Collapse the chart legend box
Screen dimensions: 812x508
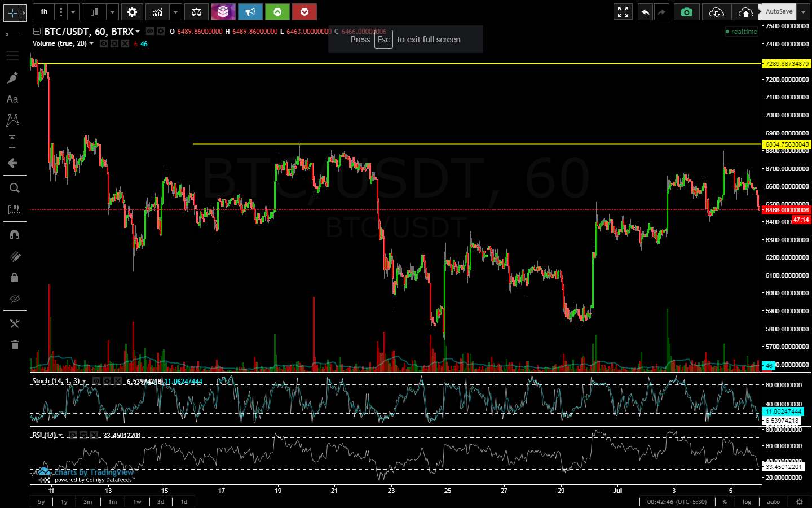(x=37, y=32)
